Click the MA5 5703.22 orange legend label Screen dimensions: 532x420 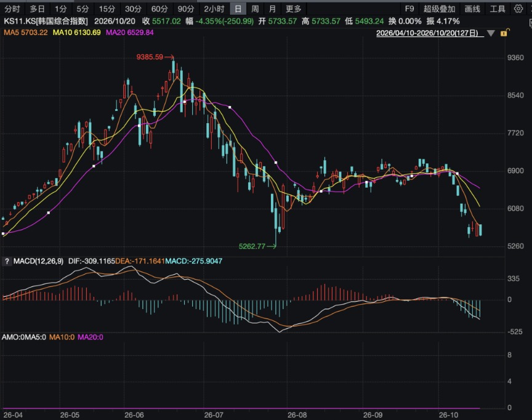point(26,33)
